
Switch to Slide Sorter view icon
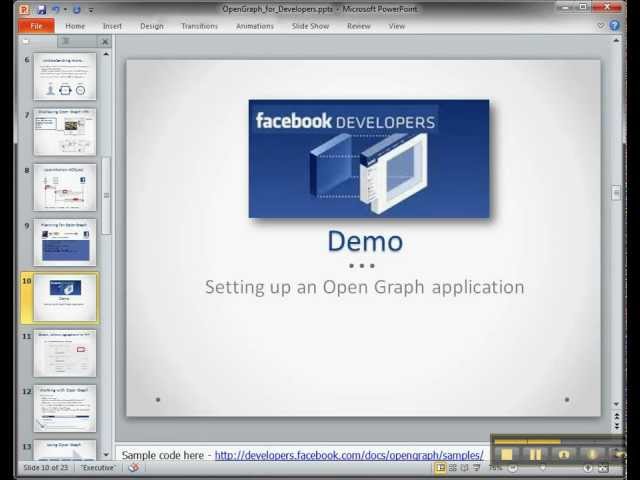[x=453, y=468]
